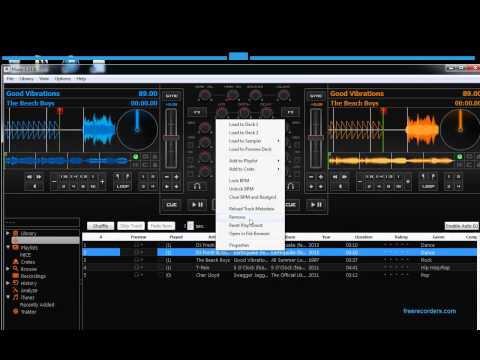Click Deck 1 pitch plus button
Screen dimensions: 480x360
tap(176, 177)
